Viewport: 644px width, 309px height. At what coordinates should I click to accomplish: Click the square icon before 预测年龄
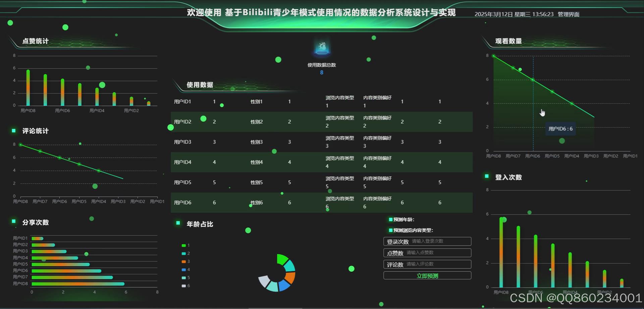pyautogui.click(x=390, y=219)
